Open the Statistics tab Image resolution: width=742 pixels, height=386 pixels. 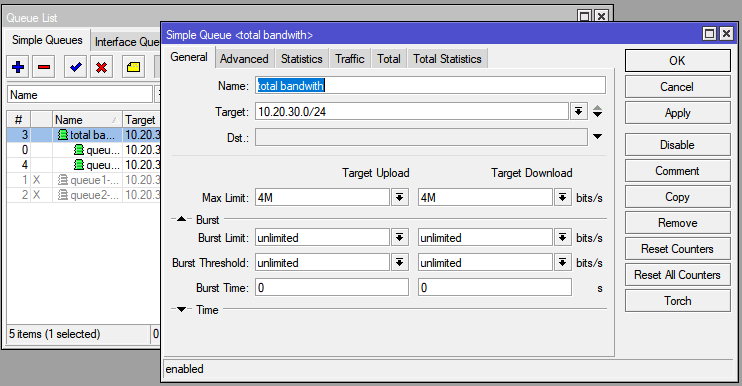pyautogui.click(x=301, y=59)
